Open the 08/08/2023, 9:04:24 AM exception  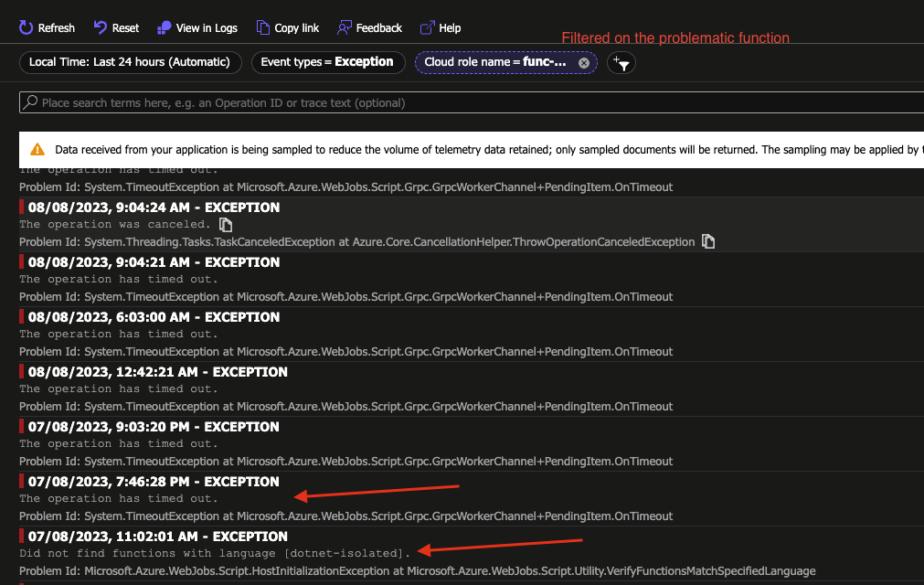pyautogui.click(x=154, y=207)
